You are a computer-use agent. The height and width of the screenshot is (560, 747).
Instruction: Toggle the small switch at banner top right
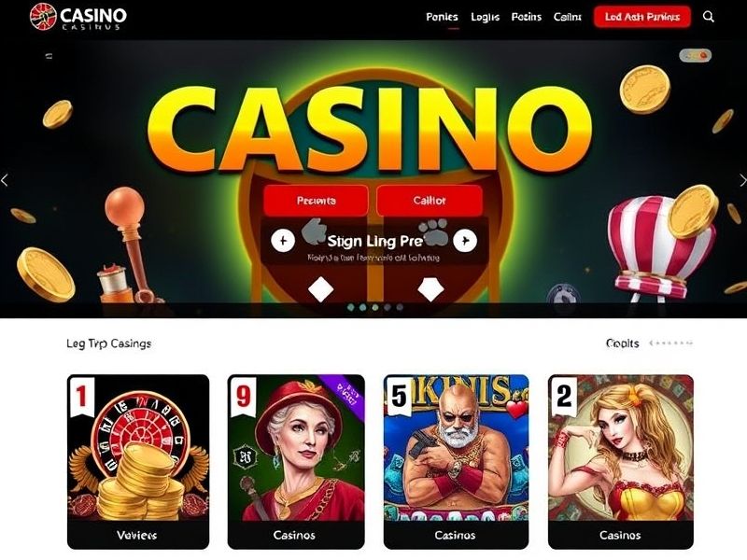695,56
